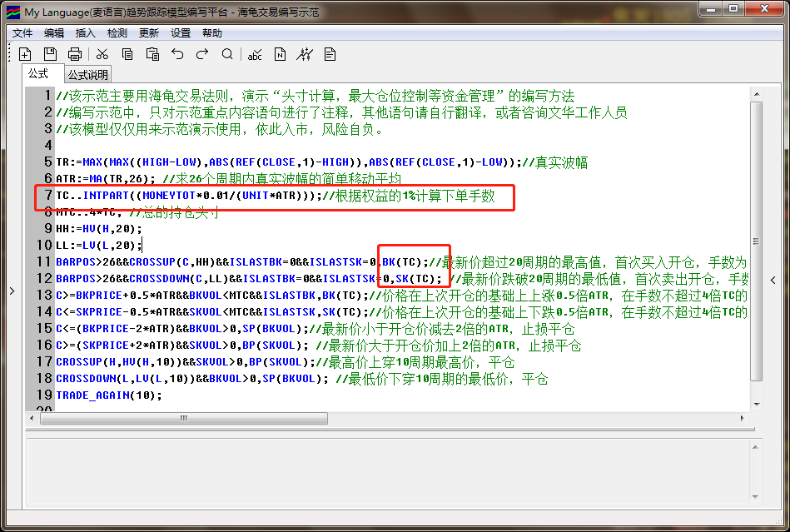The height and width of the screenshot is (532, 790).
Task: Click the editor scroll-up arrow
Action: [756, 94]
